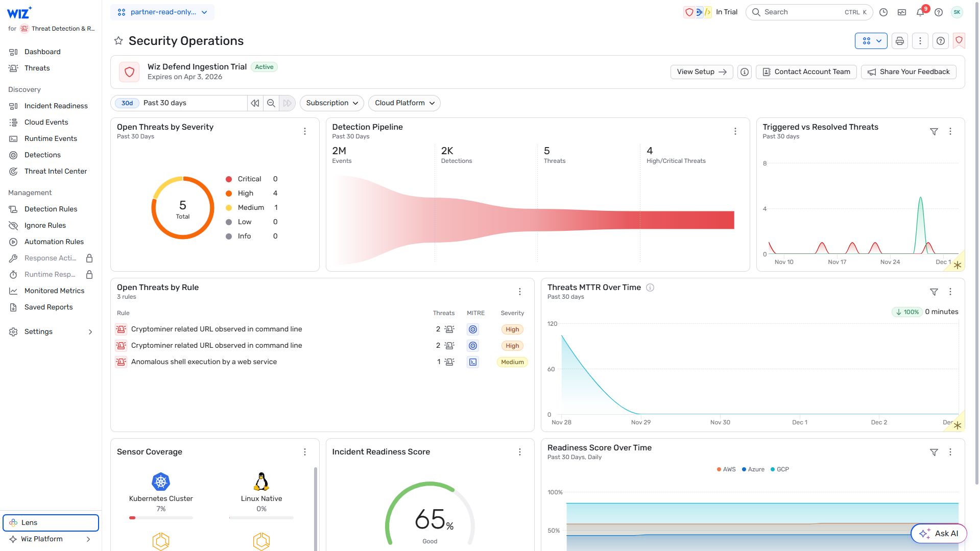Open the Threats section in sidebar
The height and width of the screenshot is (551, 980).
pos(37,68)
